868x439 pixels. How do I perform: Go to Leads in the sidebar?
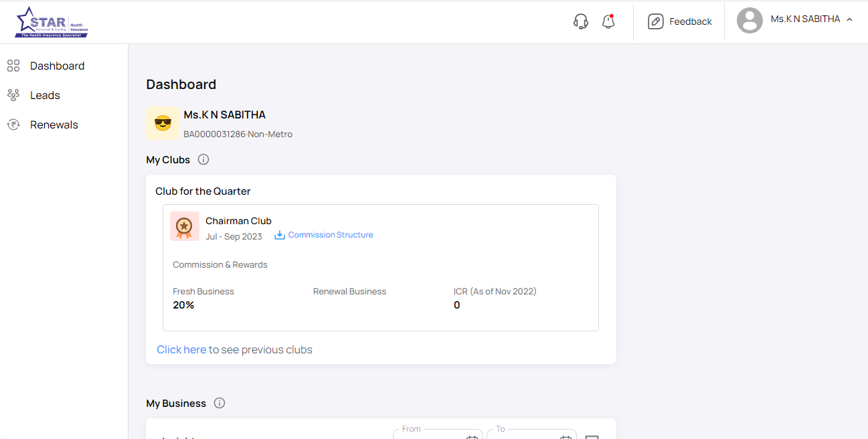pos(45,95)
